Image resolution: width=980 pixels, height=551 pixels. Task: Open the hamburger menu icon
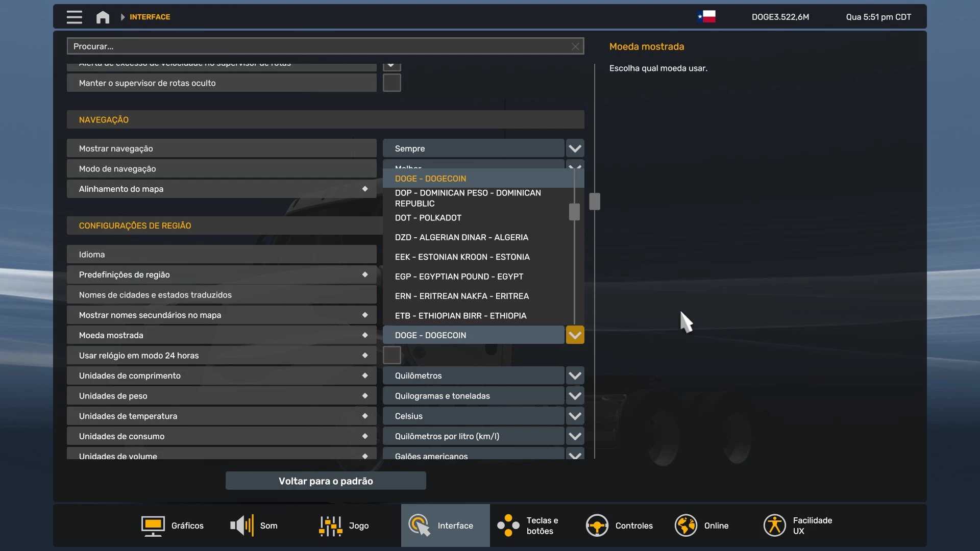[x=74, y=17]
